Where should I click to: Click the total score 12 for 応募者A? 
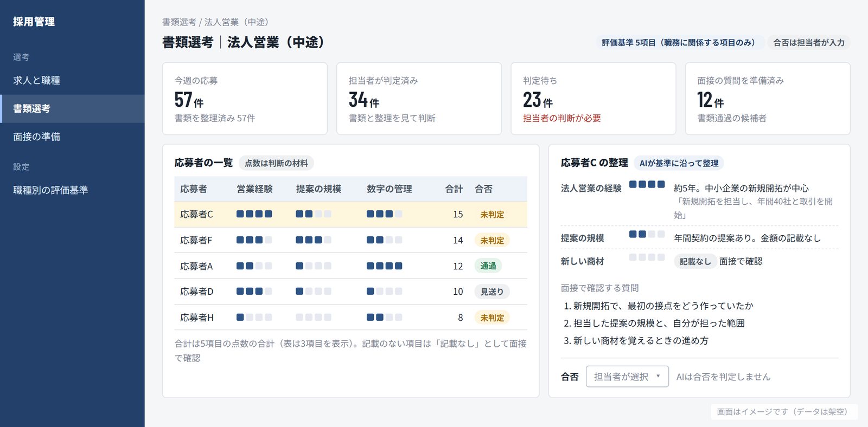(458, 267)
